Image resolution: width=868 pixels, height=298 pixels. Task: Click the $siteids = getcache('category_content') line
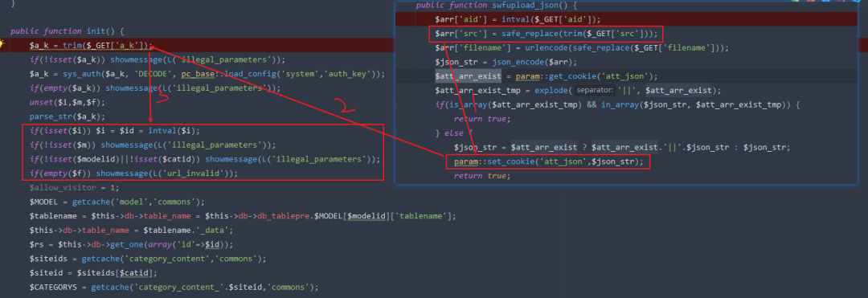coord(149,259)
